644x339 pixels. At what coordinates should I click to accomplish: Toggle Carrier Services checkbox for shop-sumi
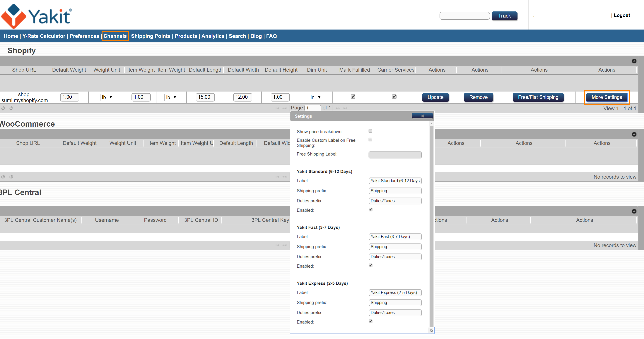(394, 97)
